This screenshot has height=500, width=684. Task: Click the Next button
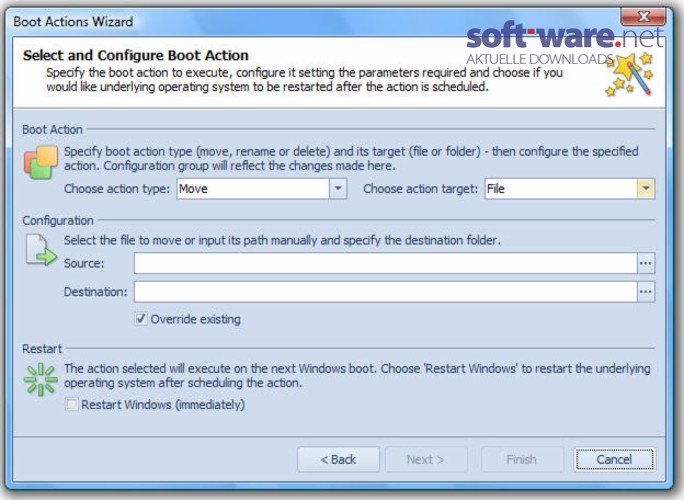click(426, 459)
